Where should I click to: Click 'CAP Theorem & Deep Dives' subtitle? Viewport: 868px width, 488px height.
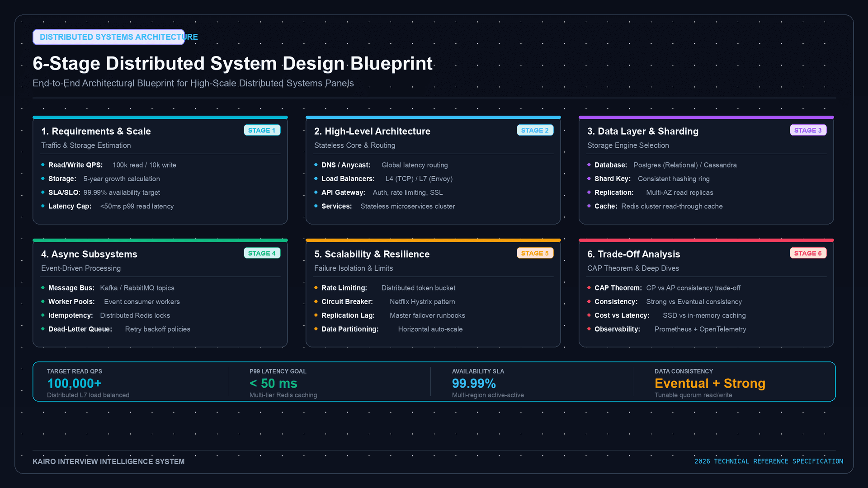[x=633, y=268]
